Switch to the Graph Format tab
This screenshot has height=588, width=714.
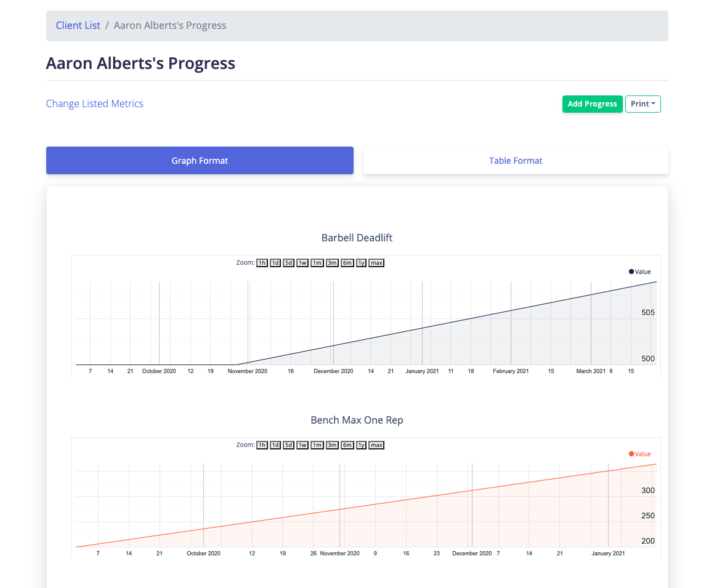point(200,161)
